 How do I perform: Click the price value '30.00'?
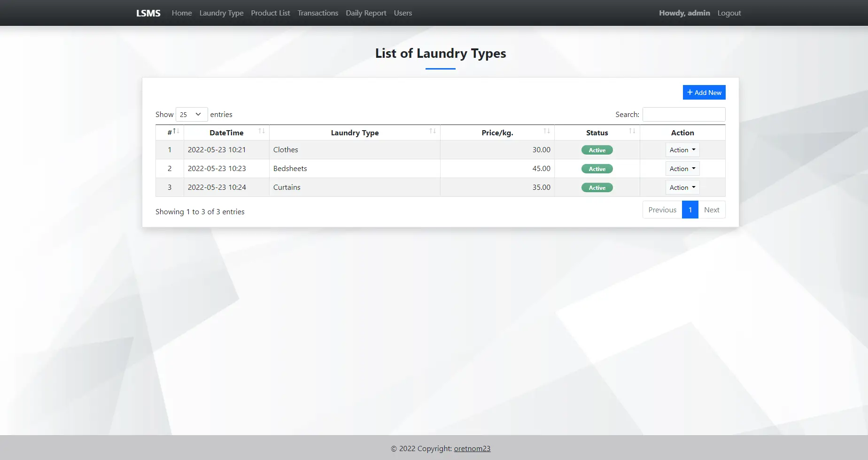(542, 150)
